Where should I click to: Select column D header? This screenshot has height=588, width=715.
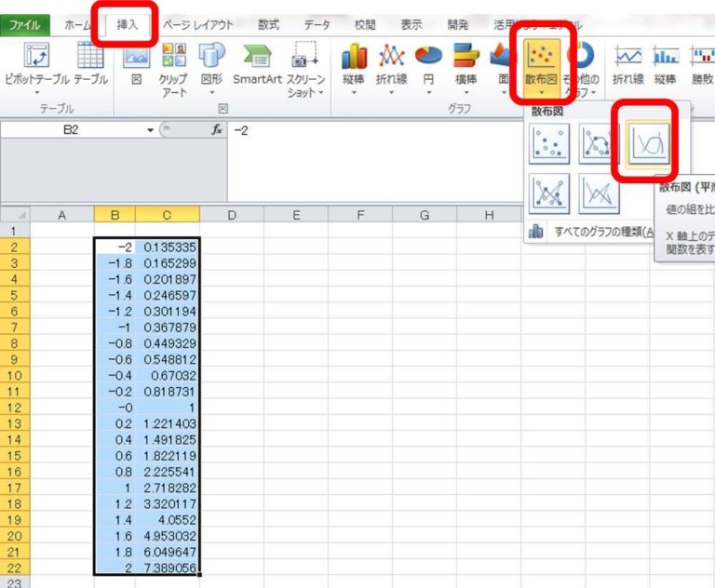pos(231,215)
